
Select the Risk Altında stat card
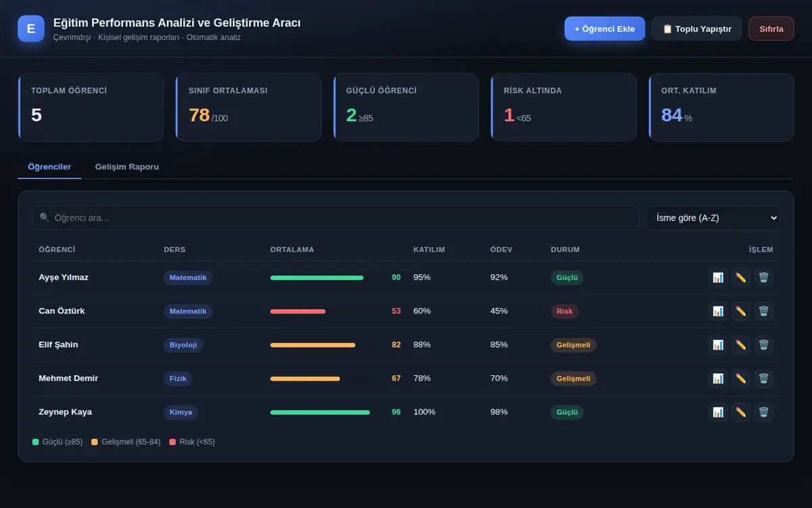pyautogui.click(x=564, y=107)
